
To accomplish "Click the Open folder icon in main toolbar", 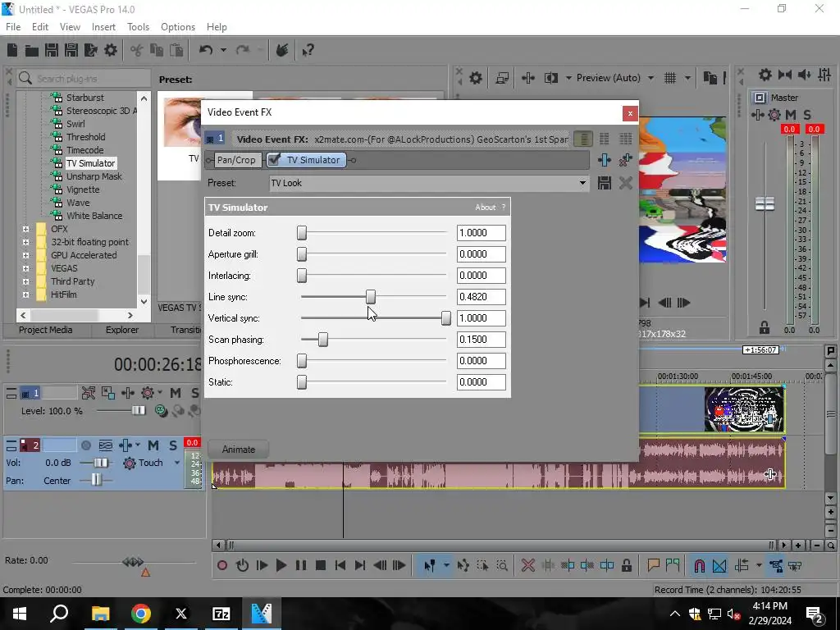I will pos(32,50).
